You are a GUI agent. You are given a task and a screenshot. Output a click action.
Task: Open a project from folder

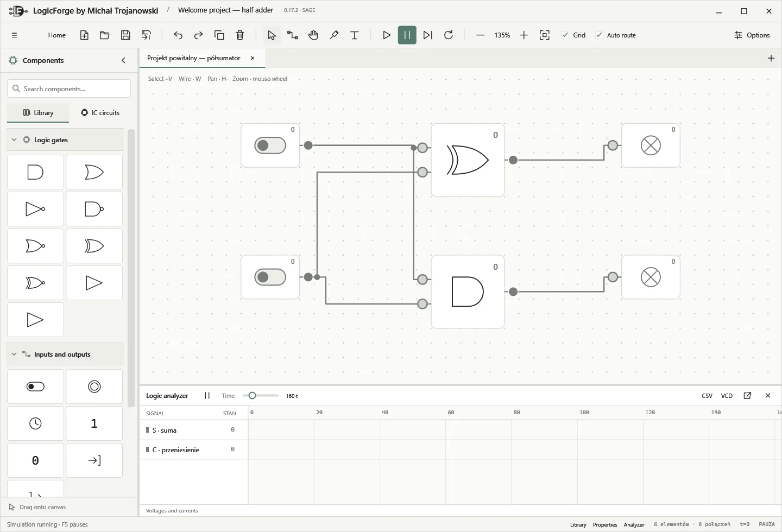click(x=105, y=35)
